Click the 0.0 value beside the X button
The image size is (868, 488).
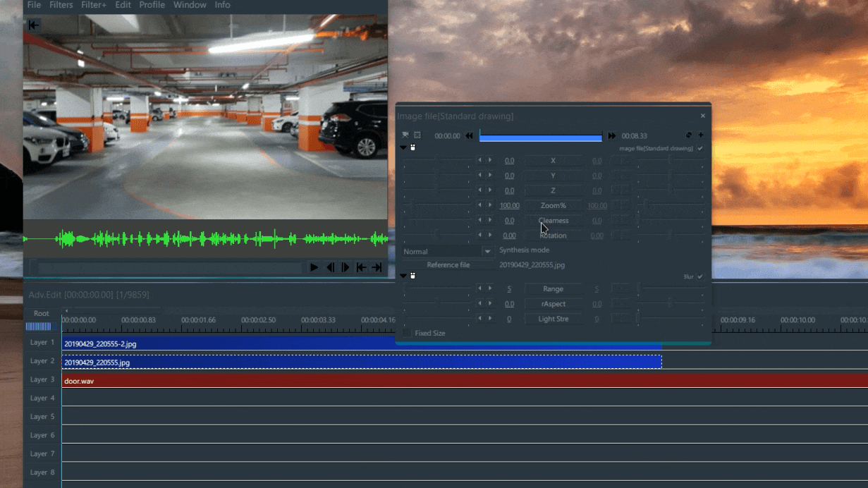point(509,161)
